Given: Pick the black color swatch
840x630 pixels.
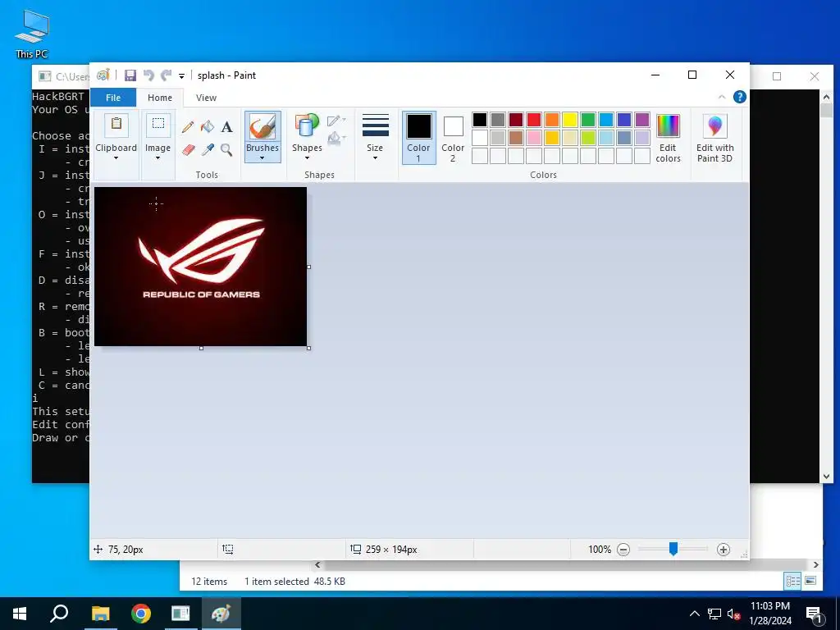Looking at the screenshot, I should pos(480,120).
